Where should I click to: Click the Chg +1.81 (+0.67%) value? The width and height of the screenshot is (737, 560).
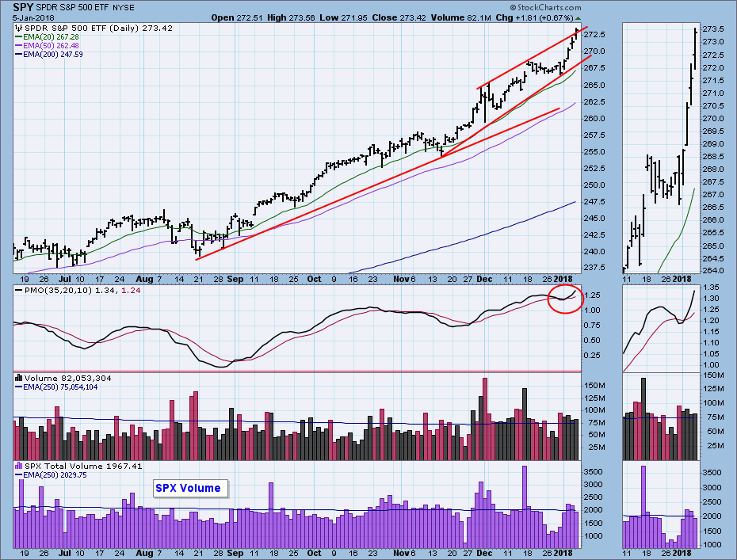click(534, 18)
